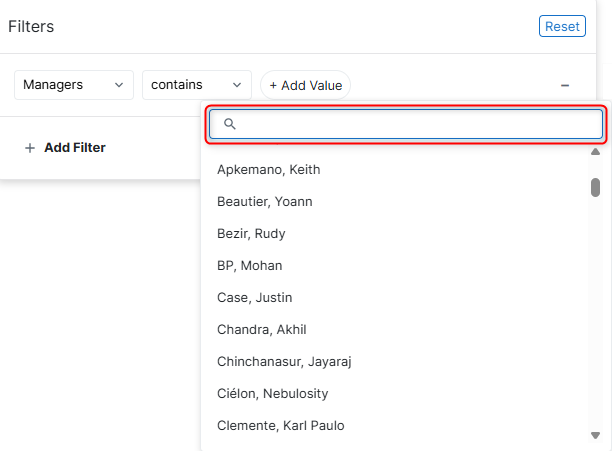Click the plus icon beside Add Filter

(x=30, y=148)
